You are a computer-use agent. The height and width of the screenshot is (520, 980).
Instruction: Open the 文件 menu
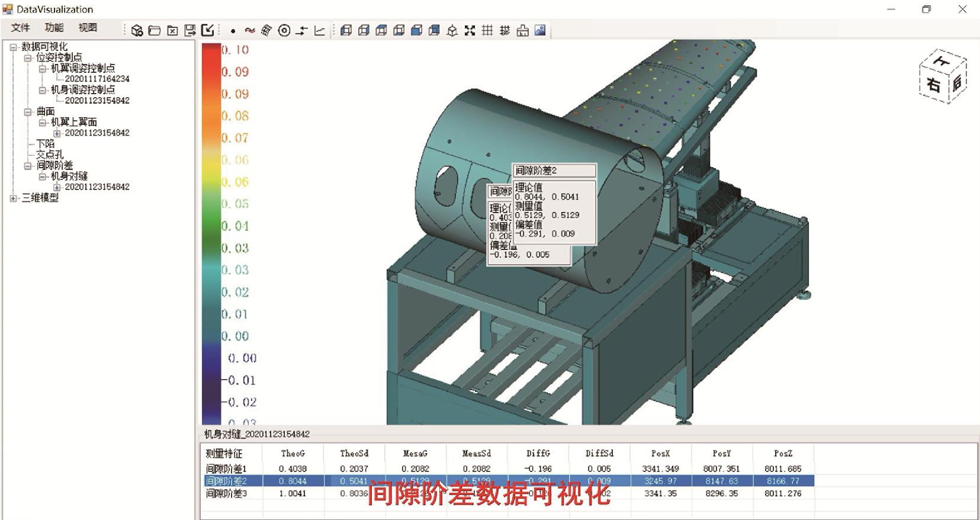20,28
